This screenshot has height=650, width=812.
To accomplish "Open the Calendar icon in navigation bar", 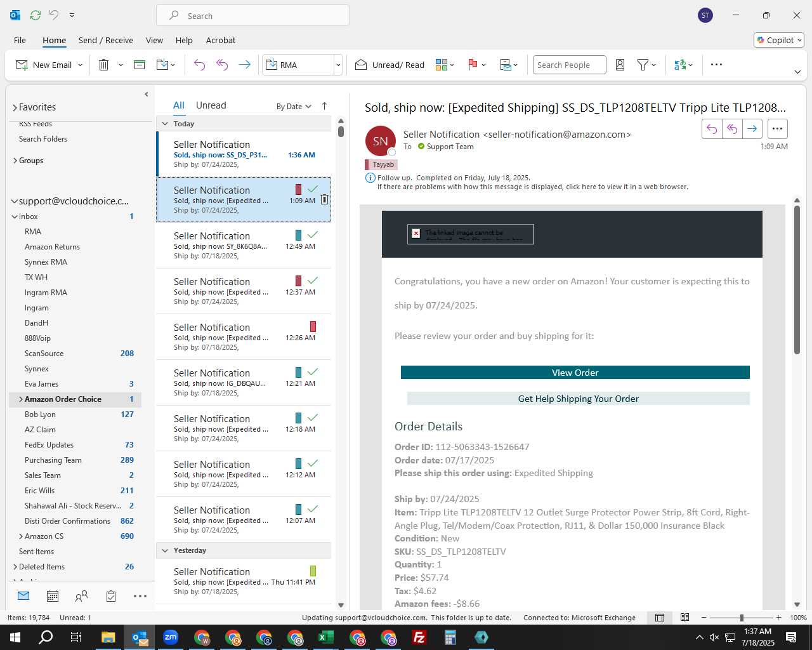I will [x=53, y=596].
